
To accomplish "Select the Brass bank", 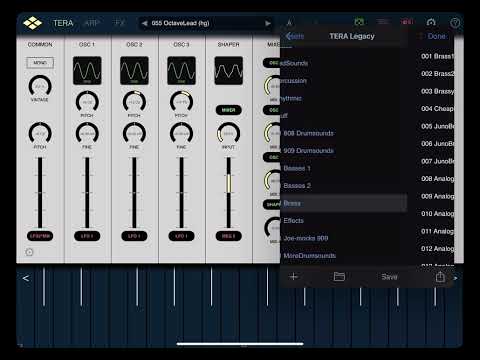I will (343, 203).
